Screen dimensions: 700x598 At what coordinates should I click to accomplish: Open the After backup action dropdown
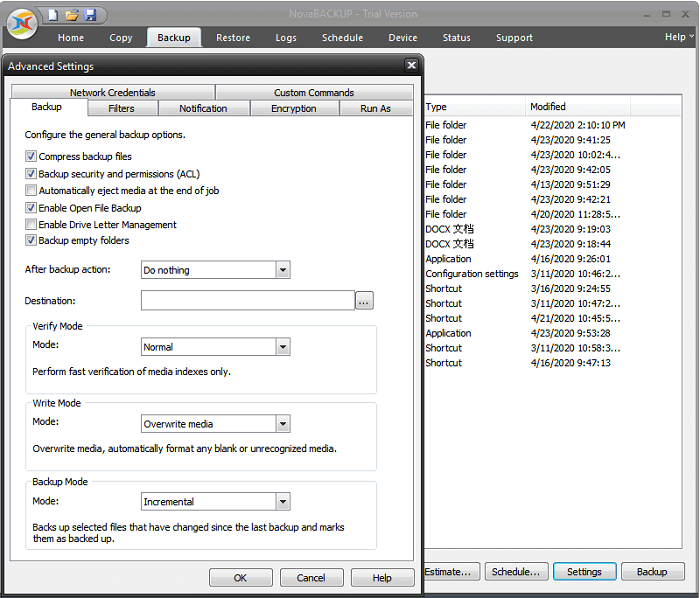tap(283, 270)
